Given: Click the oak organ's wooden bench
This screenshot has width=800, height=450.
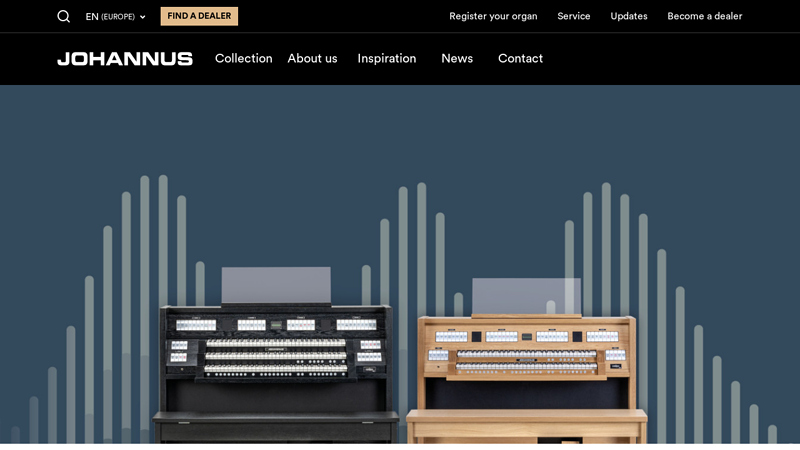Looking at the screenshot, I should point(527,426).
